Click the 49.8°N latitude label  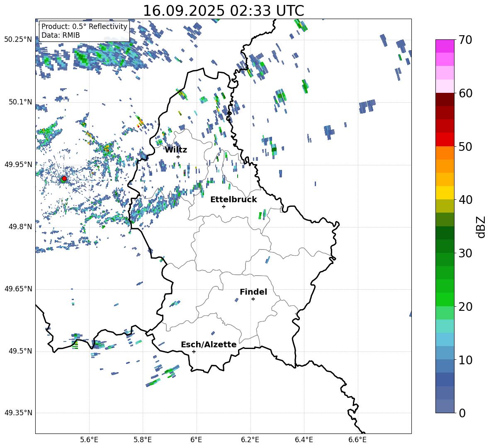tap(21, 227)
